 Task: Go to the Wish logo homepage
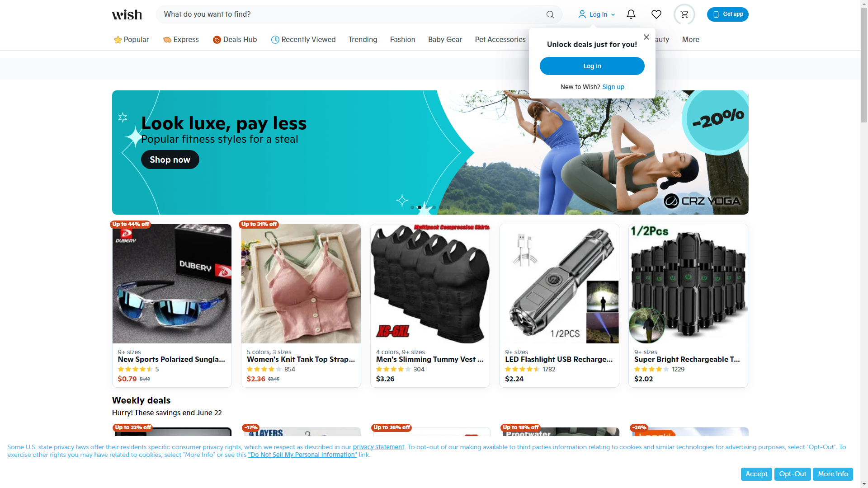point(127,14)
